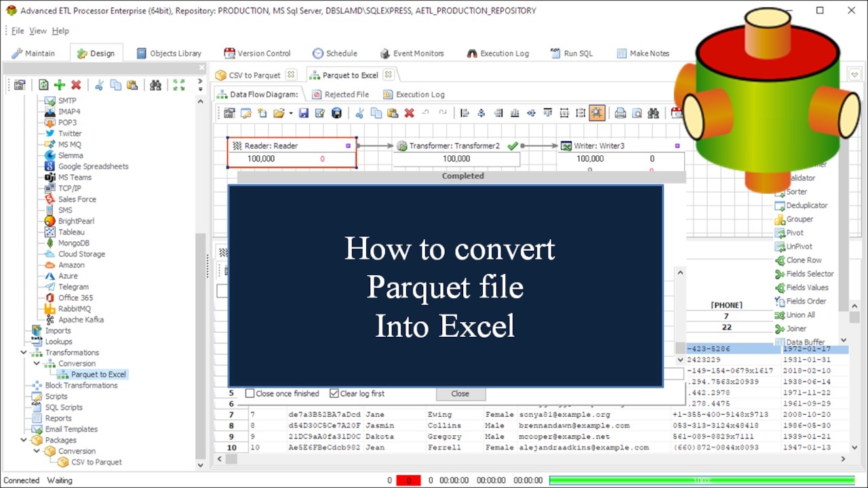Open the Version Control tab
This screenshot has height=488, width=868.
click(x=257, y=53)
